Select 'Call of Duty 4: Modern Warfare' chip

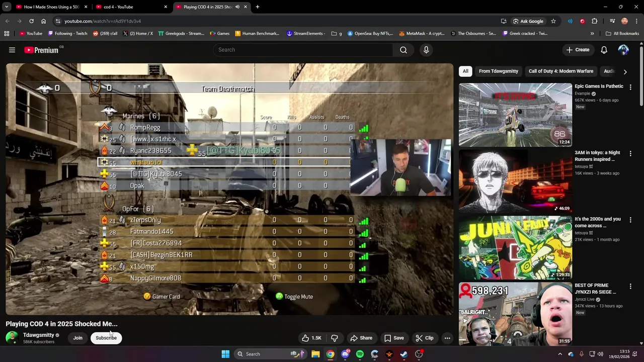tap(560, 71)
